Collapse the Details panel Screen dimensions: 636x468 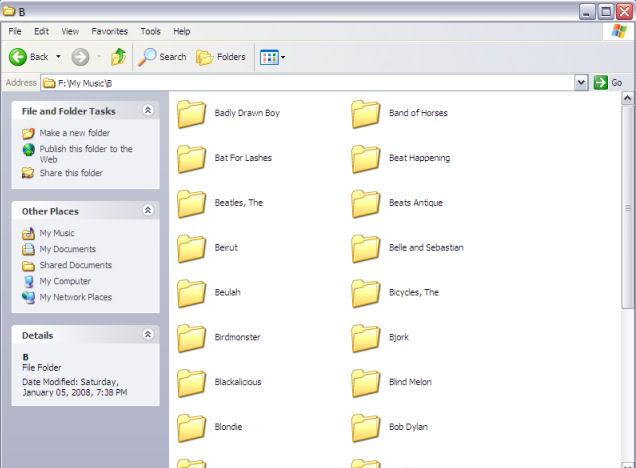[148, 334]
